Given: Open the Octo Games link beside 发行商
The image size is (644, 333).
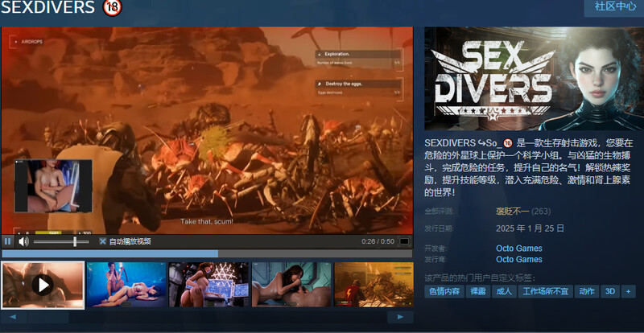Looking at the screenshot, I should click(x=519, y=259).
